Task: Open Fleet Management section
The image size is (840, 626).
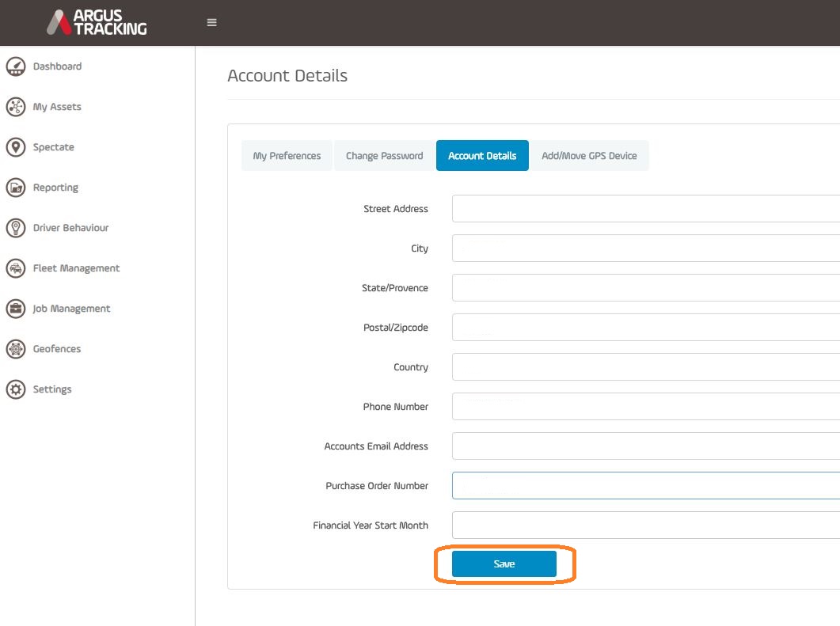Action: 76,268
